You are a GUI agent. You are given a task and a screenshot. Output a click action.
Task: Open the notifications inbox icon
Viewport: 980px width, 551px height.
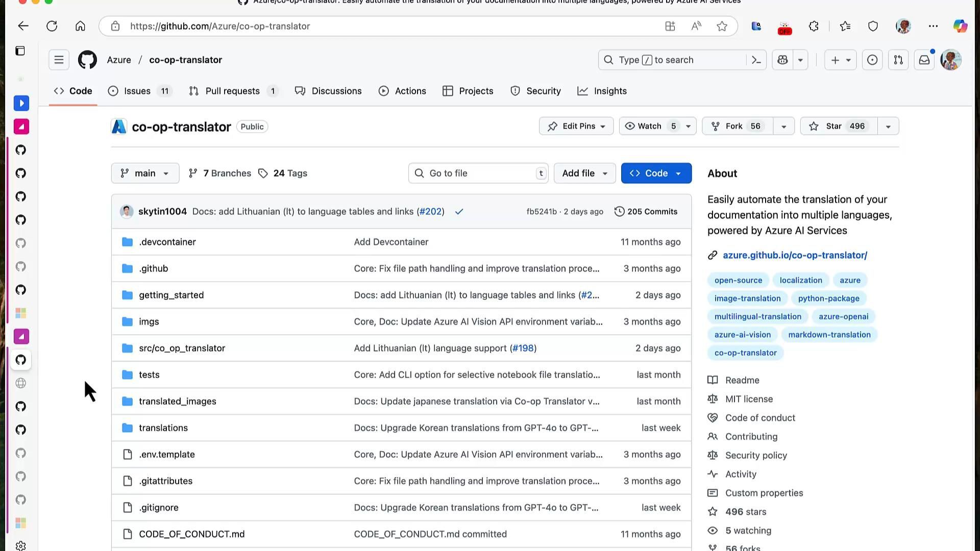[x=924, y=60]
